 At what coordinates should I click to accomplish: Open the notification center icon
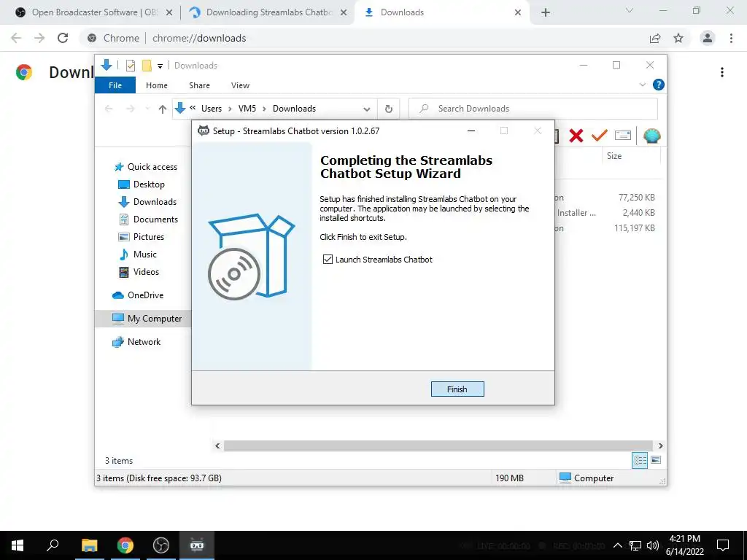click(x=723, y=545)
